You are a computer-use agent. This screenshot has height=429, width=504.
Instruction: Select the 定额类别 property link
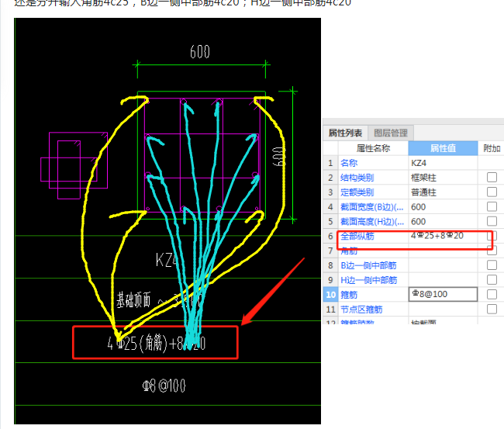(x=357, y=192)
